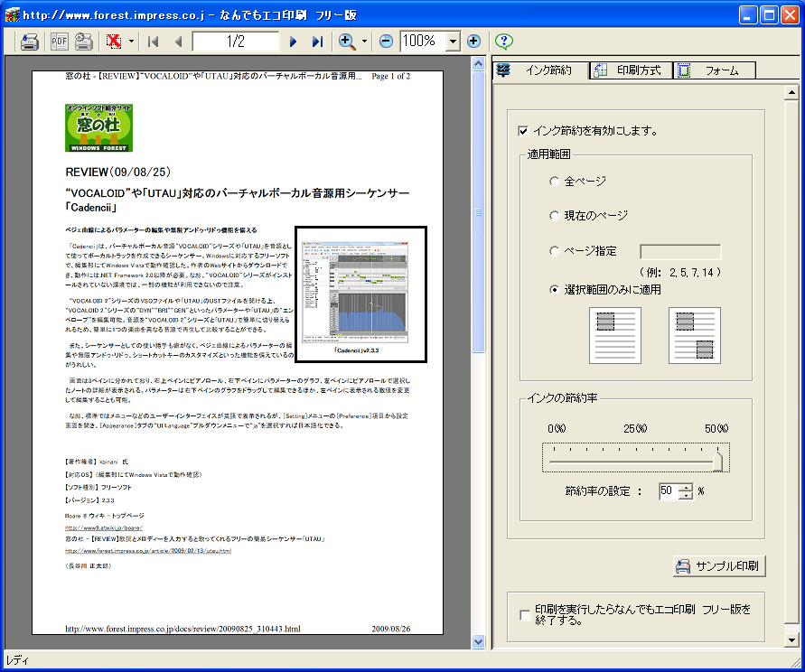Click the print icon in toolbar

pos(29,41)
